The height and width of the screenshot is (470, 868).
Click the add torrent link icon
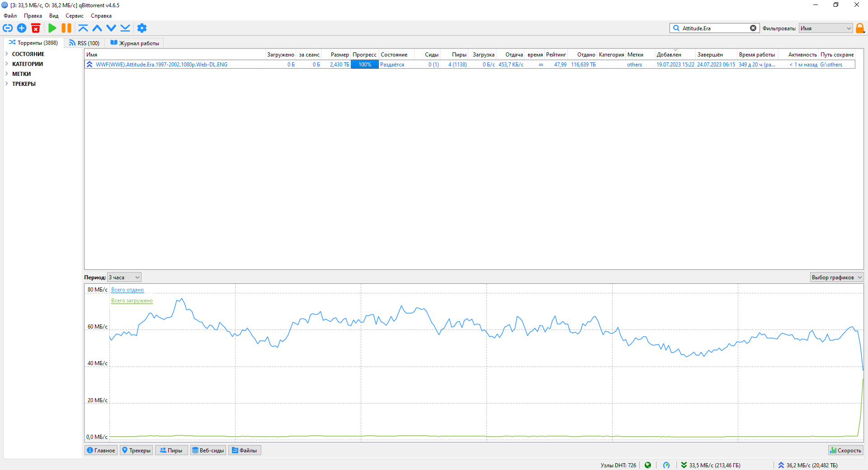tap(8, 28)
